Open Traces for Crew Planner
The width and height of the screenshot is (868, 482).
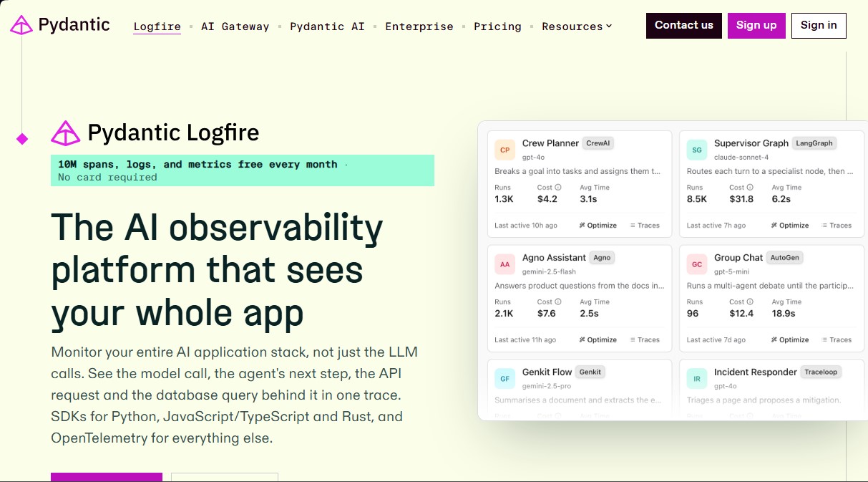[645, 226]
